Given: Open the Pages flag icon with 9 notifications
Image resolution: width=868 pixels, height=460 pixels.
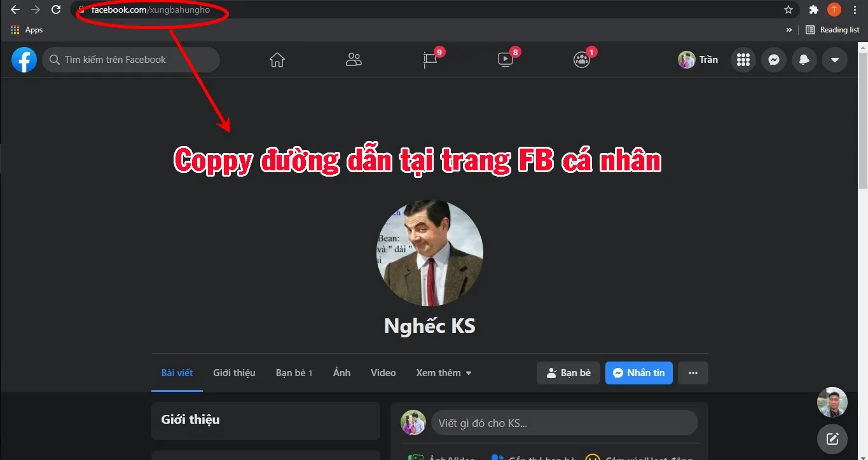Looking at the screenshot, I should tap(431, 60).
